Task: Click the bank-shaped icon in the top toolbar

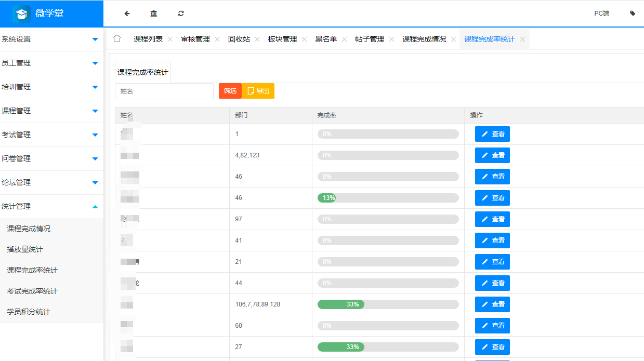Action: 153,13
